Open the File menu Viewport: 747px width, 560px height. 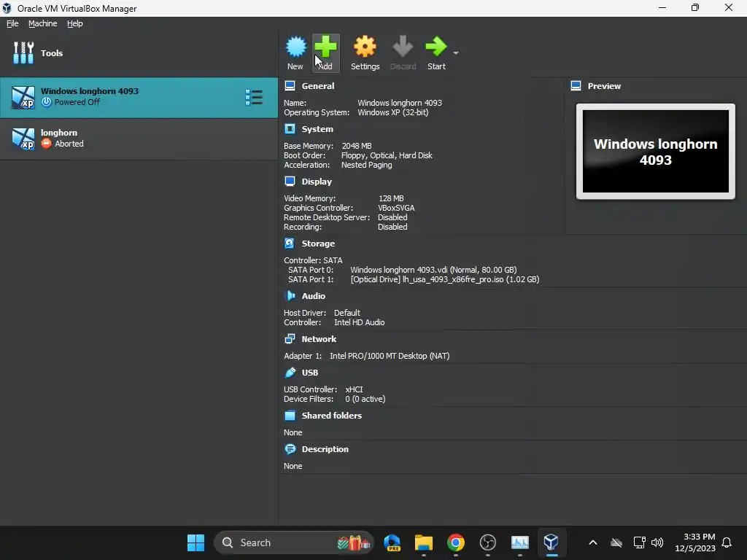[12, 23]
